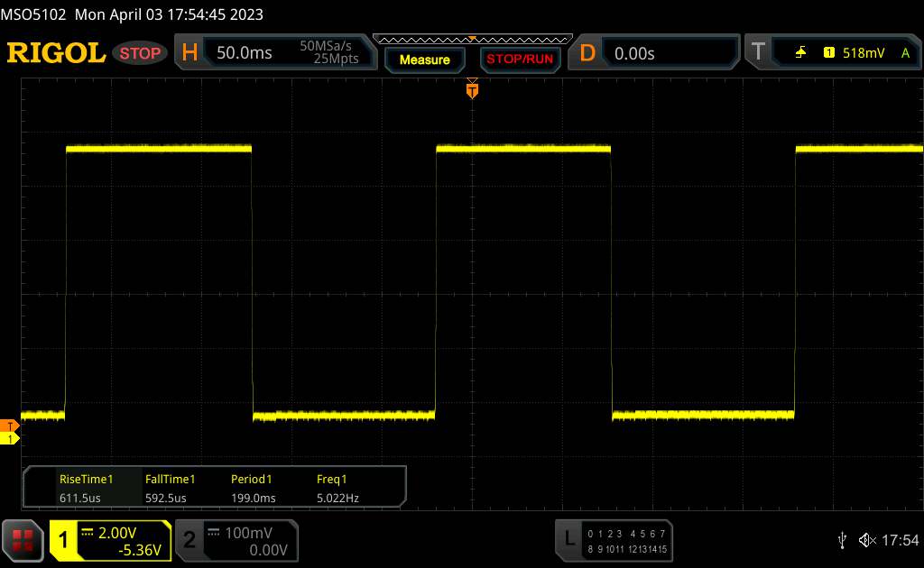This screenshot has width=924, height=568.
Task: Select the 0.00s delay value
Action: [634, 53]
